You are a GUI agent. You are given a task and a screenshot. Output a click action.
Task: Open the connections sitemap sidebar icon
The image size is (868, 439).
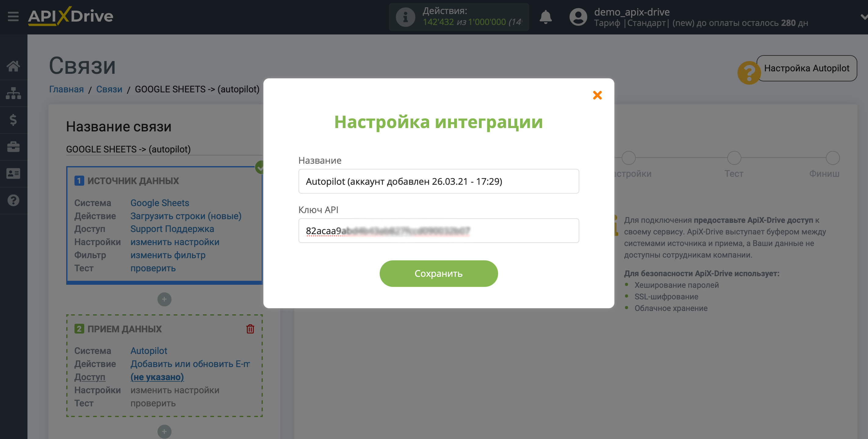click(13, 93)
